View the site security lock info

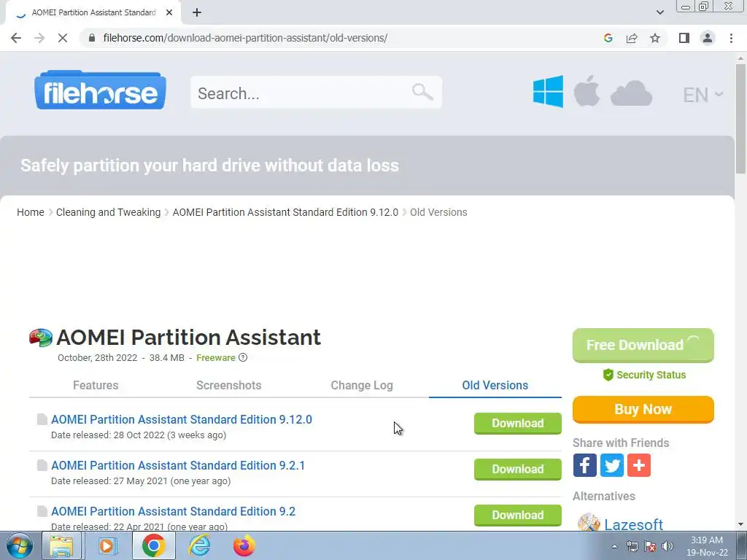[x=92, y=38]
